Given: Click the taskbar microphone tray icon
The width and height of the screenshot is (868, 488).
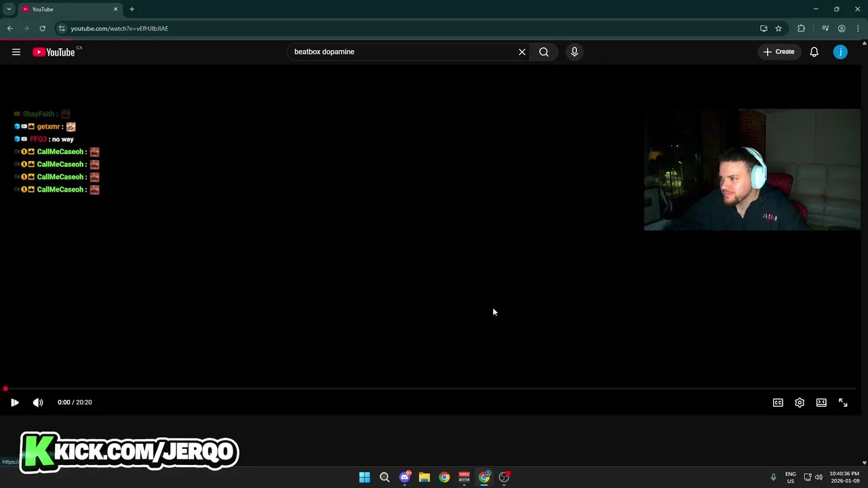Looking at the screenshot, I should 773,477.
